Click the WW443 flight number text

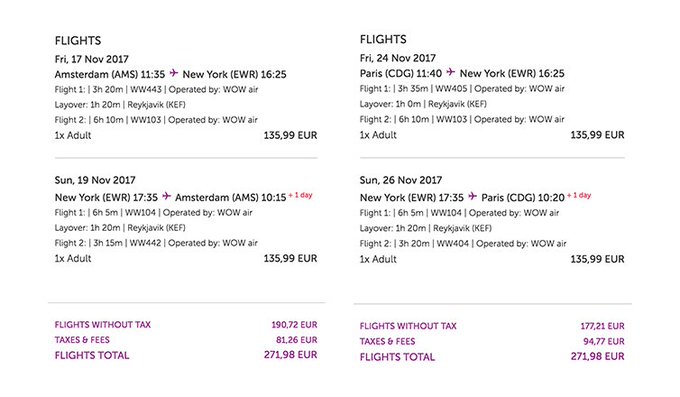coord(146,89)
